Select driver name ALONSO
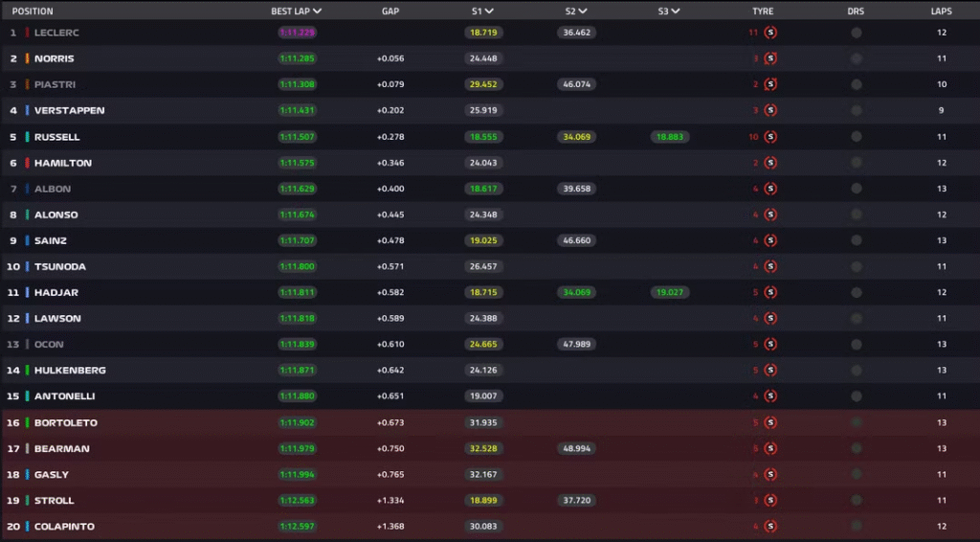Viewport: 980px width, 542px height. [x=56, y=215]
